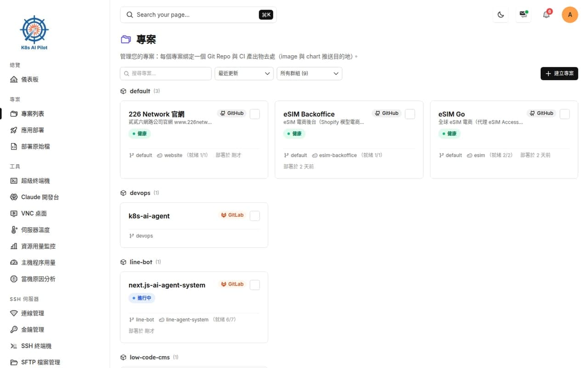Click the Claude 開發台 icon
This screenshot has height=368, width=588.
point(14,197)
